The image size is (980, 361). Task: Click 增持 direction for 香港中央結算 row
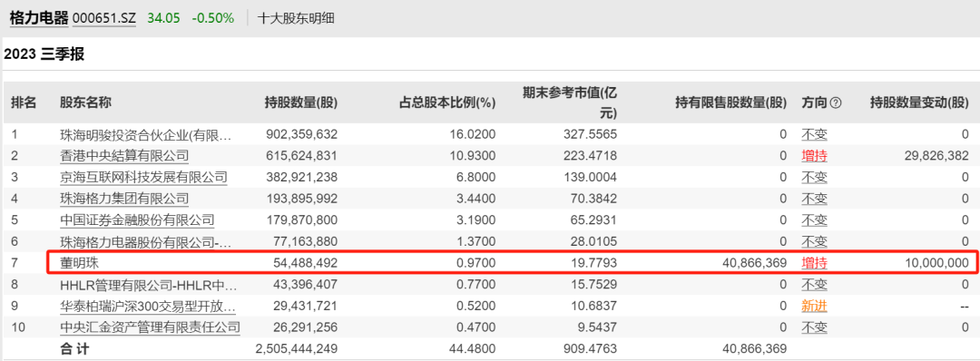814,155
